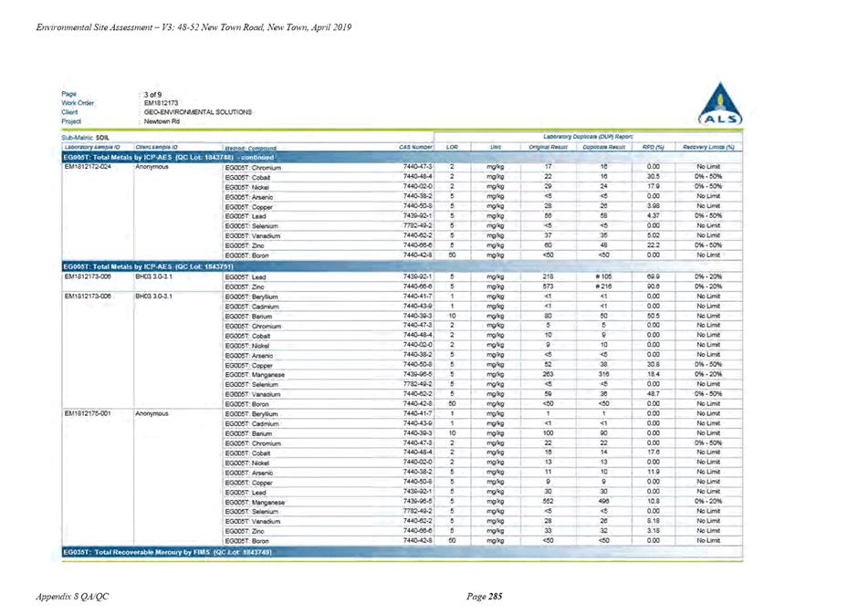Click RPD value 10.8
Image resolution: width=868 pixels, height=614 pixels.
coord(654,501)
